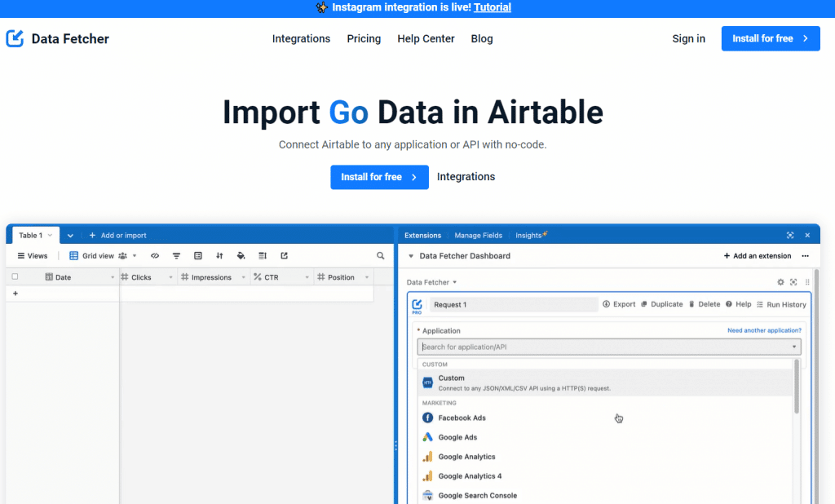This screenshot has width=835, height=504.
Task: Open Help Center in the top nav
Action: pos(426,39)
